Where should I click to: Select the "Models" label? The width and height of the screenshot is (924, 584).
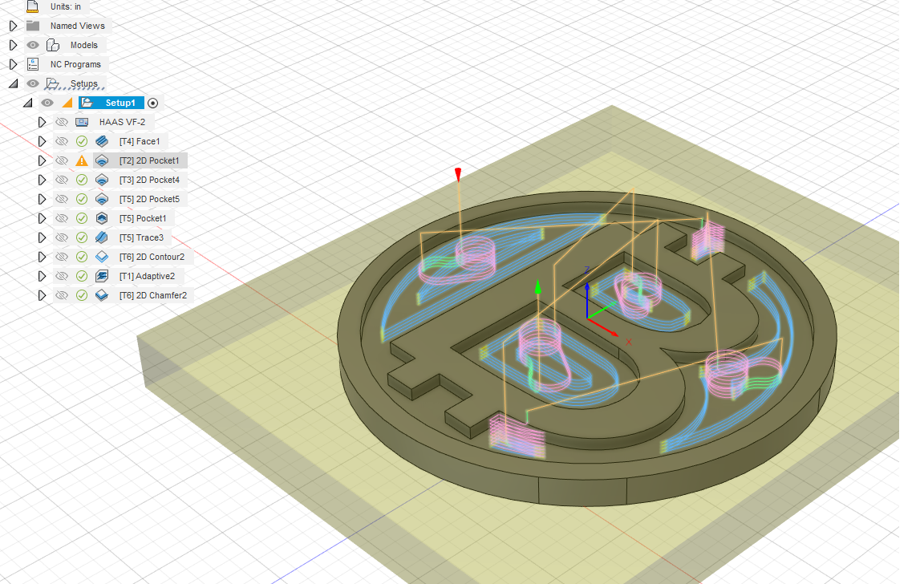point(83,45)
